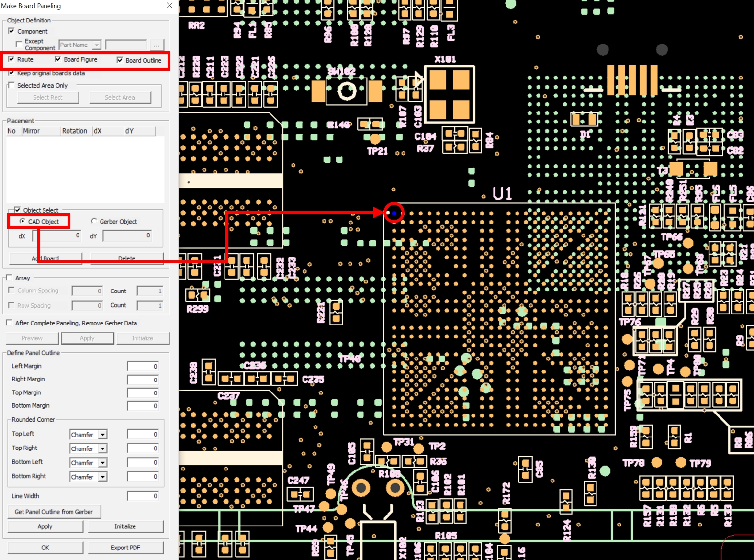Click the Apply button beside Preview
The width and height of the screenshot is (754, 560).
87,338
